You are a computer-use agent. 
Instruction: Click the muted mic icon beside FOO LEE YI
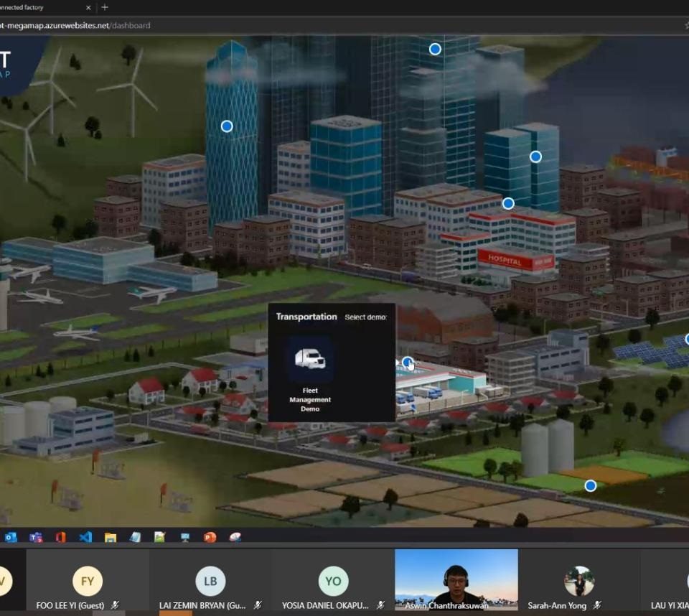point(115,605)
